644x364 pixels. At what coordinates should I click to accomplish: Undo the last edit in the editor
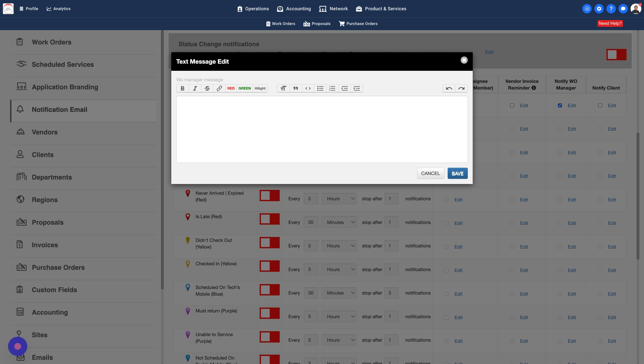(449, 88)
